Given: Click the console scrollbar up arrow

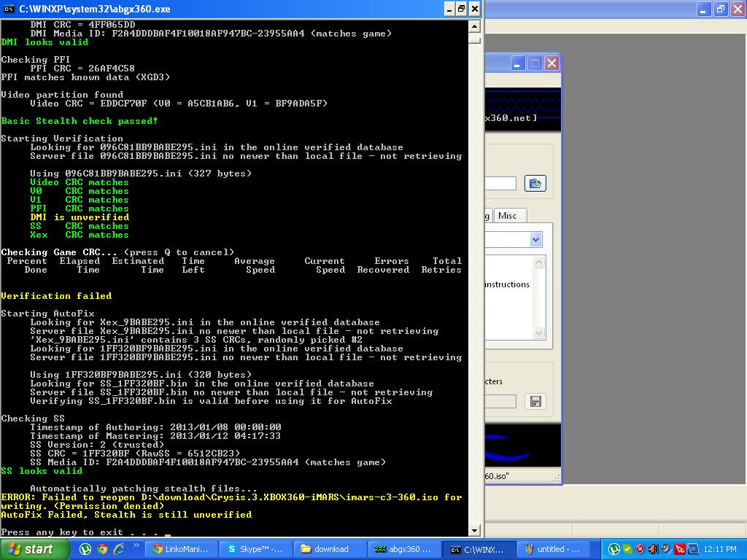Looking at the screenshot, I should 474,26.
